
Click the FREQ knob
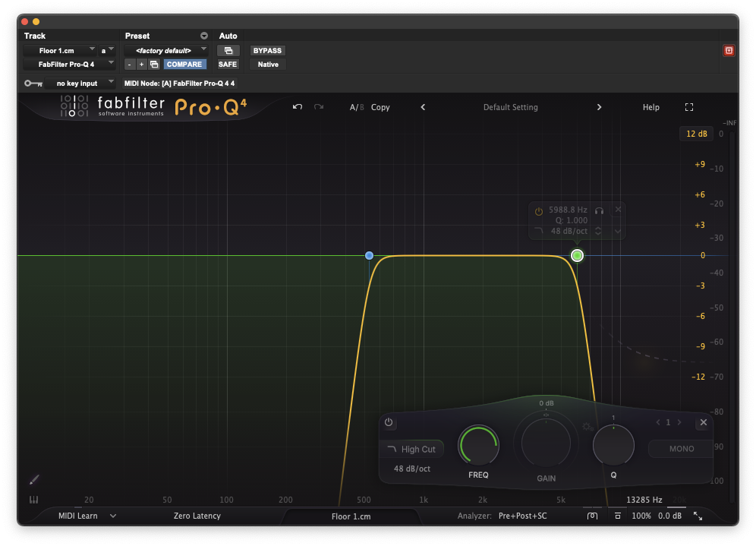pos(478,445)
